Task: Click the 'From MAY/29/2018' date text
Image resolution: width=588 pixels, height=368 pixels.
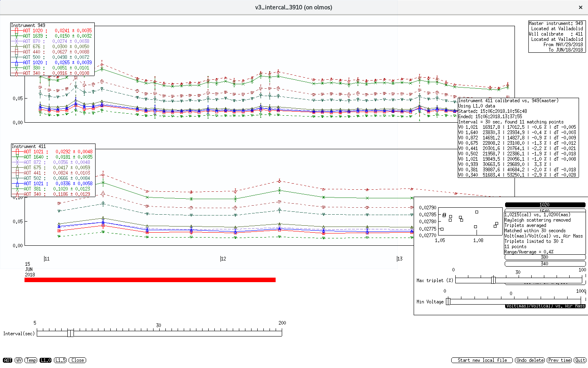Action: pos(563,45)
